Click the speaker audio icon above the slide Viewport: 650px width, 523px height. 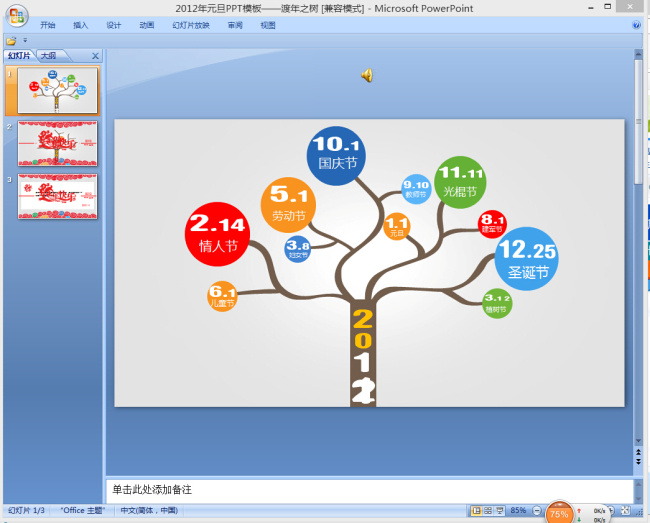tap(367, 75)
